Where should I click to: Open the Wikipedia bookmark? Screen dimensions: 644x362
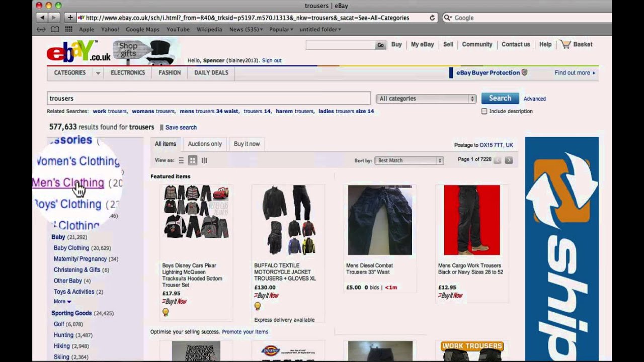point(209,29)
